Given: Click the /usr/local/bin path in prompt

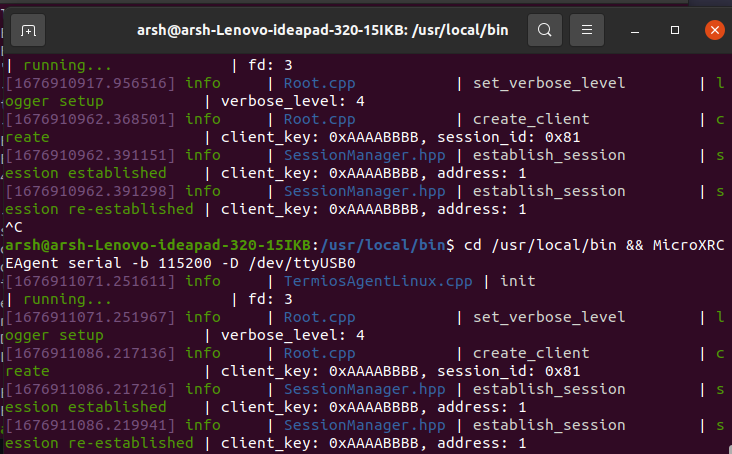Looking at the screenshot, I should coord(383,245).
